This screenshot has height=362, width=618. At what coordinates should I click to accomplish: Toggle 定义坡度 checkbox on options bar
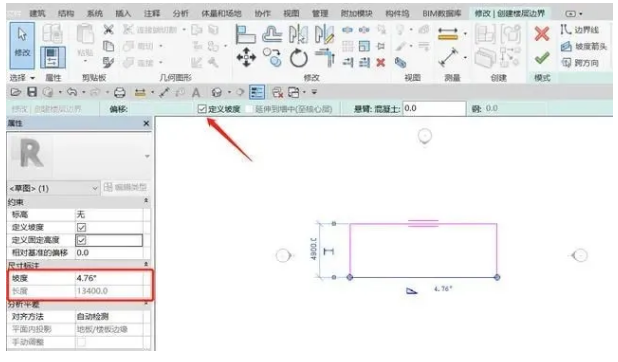click(x=202, y=109)
